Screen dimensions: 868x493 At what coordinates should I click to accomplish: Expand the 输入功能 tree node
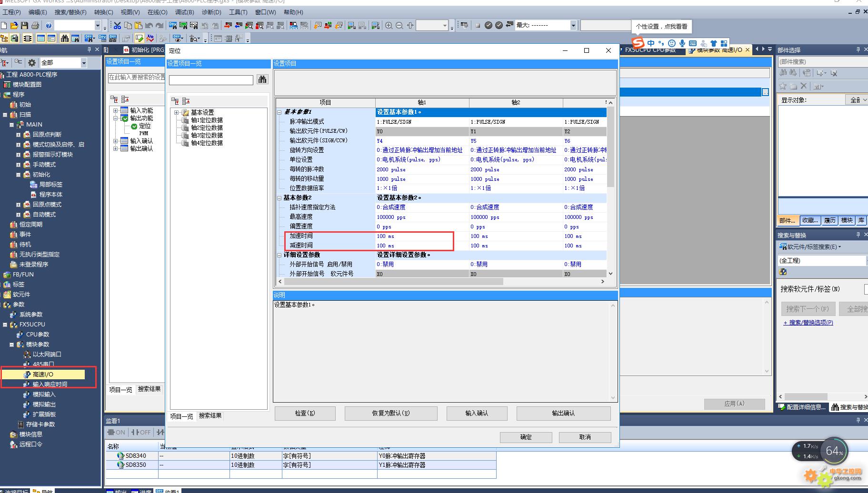(115, 110)
